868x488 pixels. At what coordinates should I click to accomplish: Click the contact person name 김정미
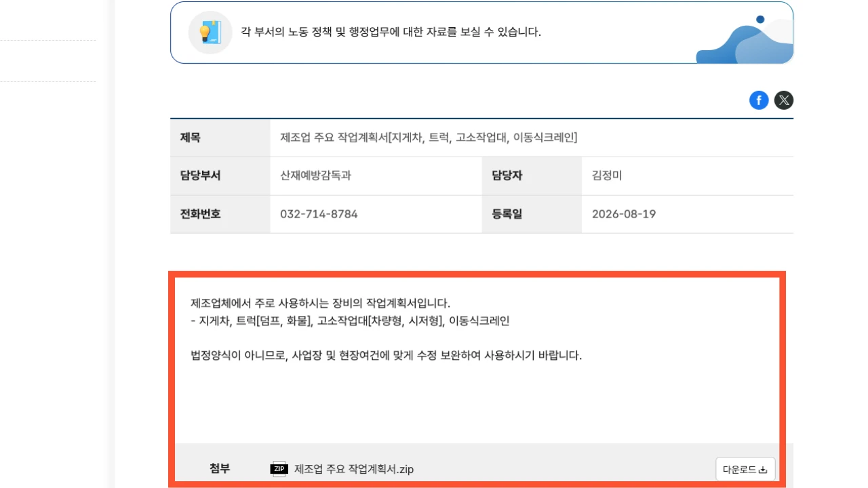click(607, 176)
